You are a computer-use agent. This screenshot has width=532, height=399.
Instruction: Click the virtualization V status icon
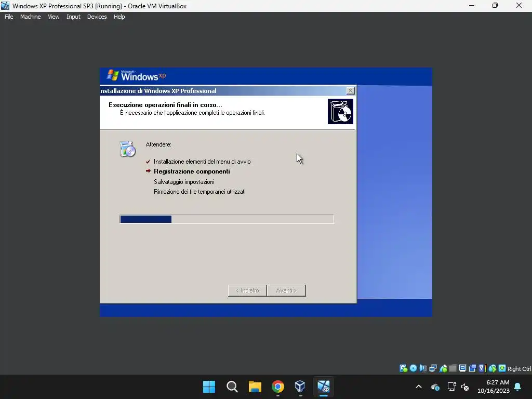(483, 368)
